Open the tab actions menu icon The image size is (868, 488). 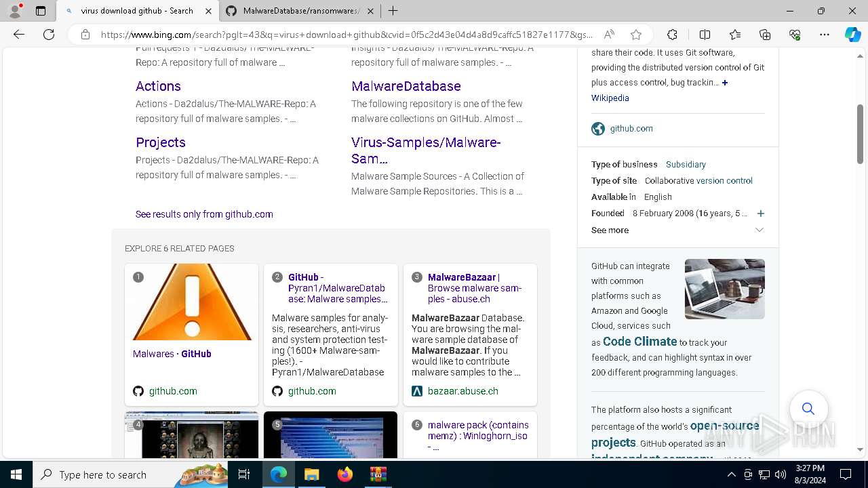pos(41,11)
